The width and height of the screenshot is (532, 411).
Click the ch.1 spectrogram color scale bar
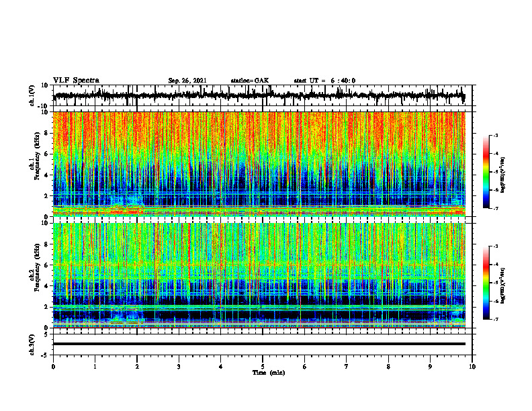coord(486,172)
